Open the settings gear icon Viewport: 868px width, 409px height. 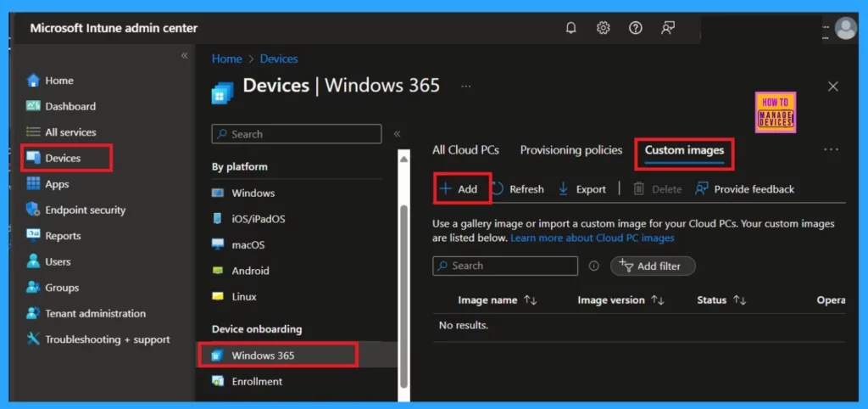coord(603,28)
